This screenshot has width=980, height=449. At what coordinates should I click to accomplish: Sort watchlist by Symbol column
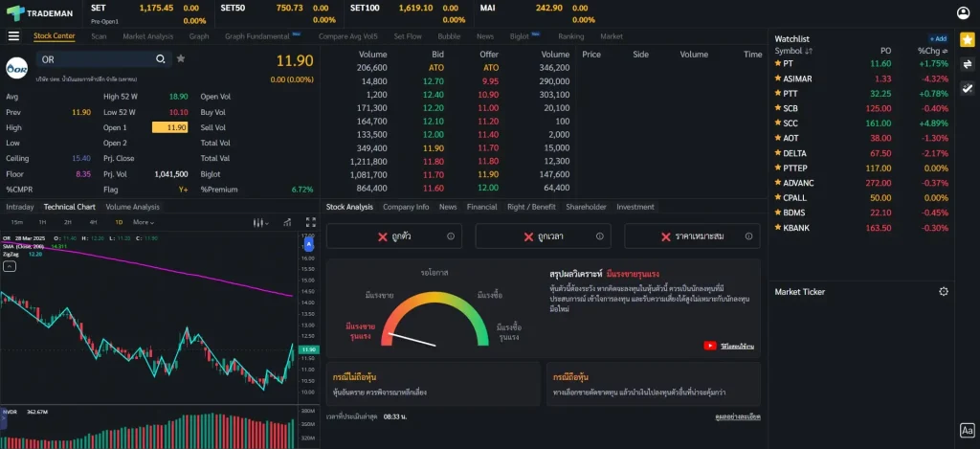(x=793, y=51)
